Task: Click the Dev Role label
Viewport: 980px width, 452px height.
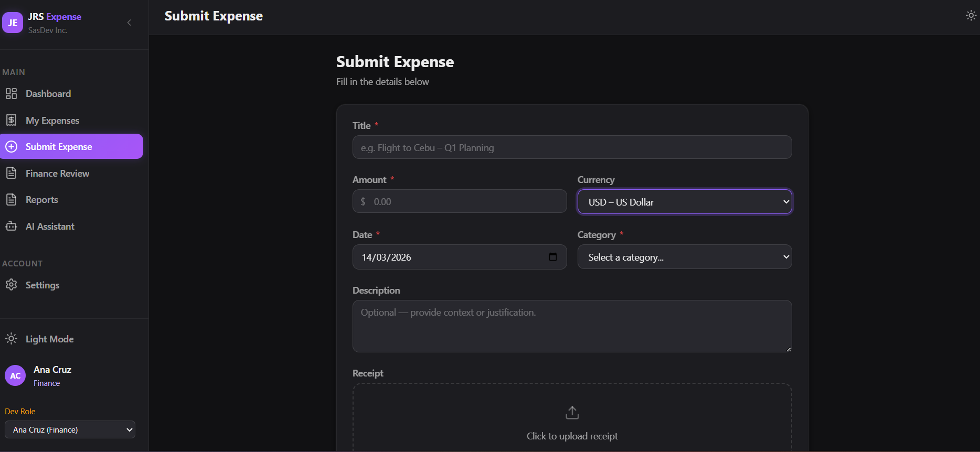Action: (20, 412)
